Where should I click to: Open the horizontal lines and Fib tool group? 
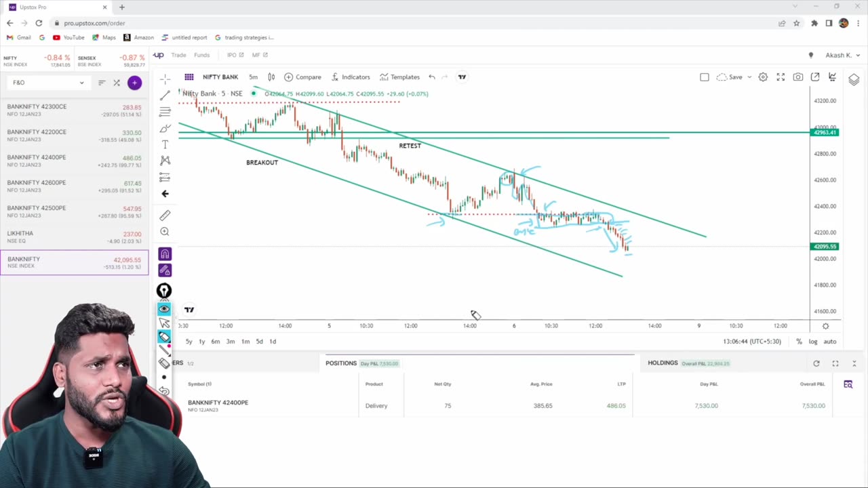click(165, 112)
